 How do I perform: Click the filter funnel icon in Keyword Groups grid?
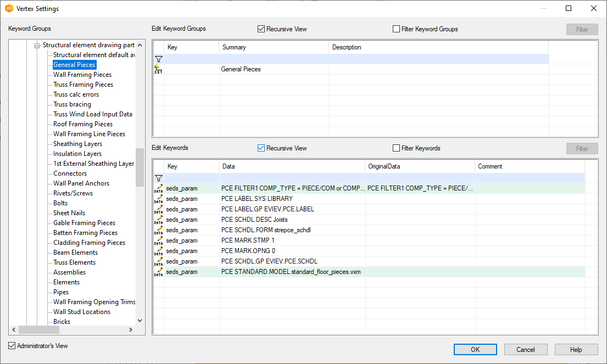click(x=158, y=59)
